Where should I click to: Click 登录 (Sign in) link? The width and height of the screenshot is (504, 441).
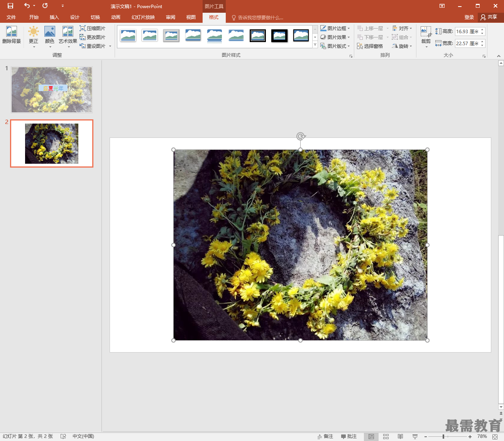[469, 17]
